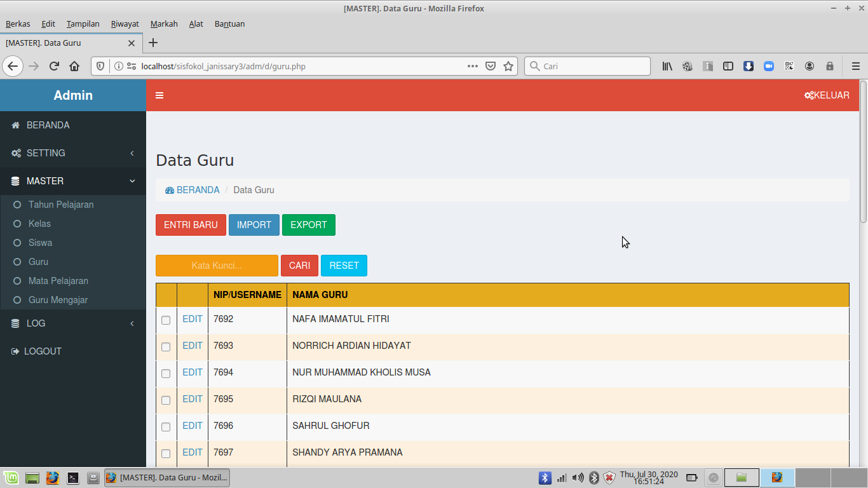The width and height of the screenshot is (868, 488).
Task: Open page actions three-dot menu
Action: (x=473, y=66)
